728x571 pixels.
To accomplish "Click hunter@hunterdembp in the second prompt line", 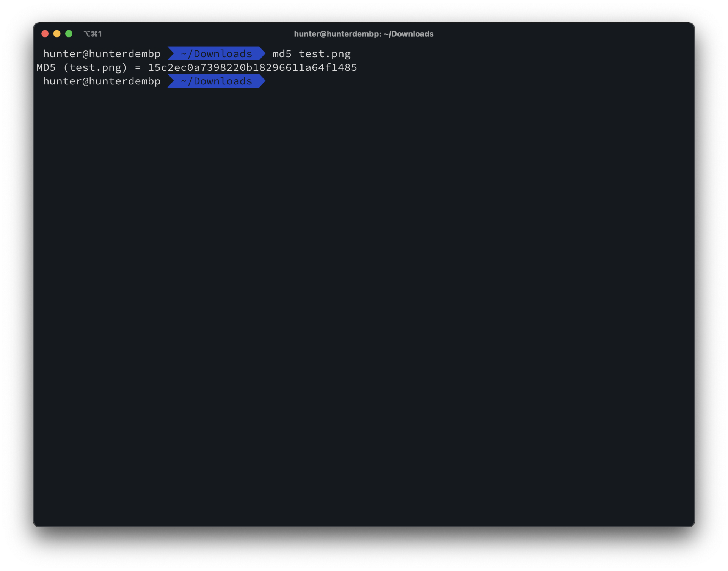I will pos(102,81).
